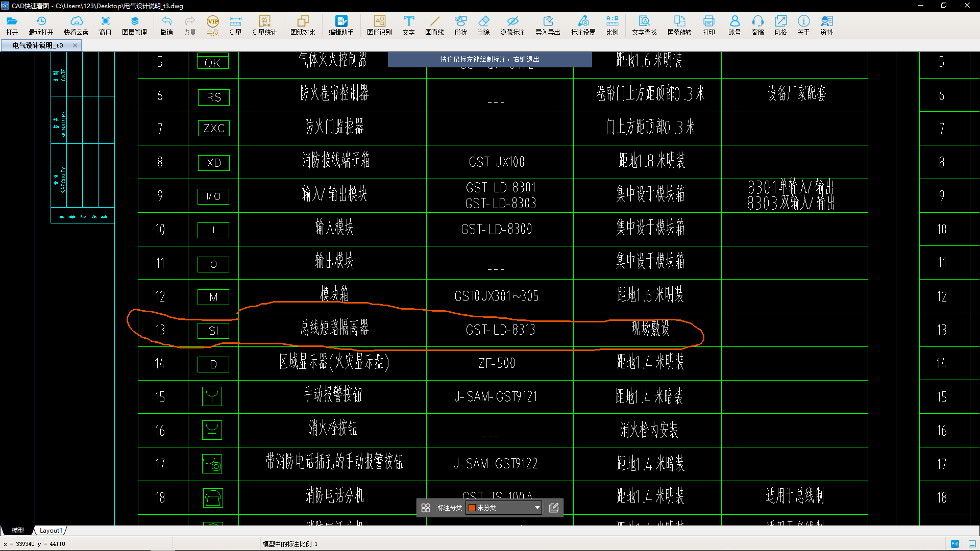The image size is (980, 551).
Task: Click the coordinate readout in status bar
Action: [x=35, y=544]
